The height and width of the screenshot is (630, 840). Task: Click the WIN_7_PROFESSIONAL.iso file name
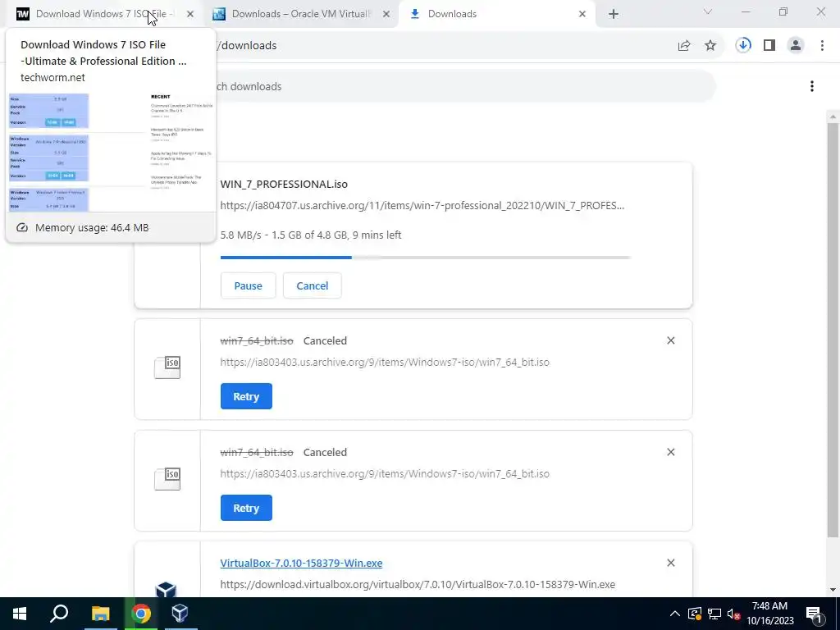284,185
